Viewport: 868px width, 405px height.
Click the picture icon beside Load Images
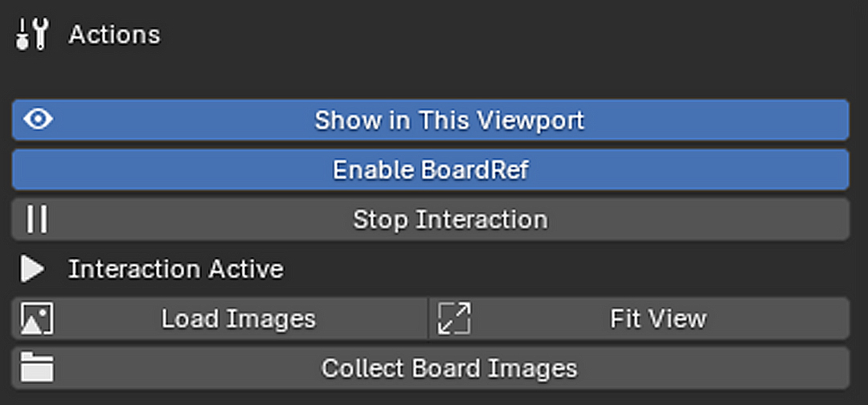click(37, 319)
